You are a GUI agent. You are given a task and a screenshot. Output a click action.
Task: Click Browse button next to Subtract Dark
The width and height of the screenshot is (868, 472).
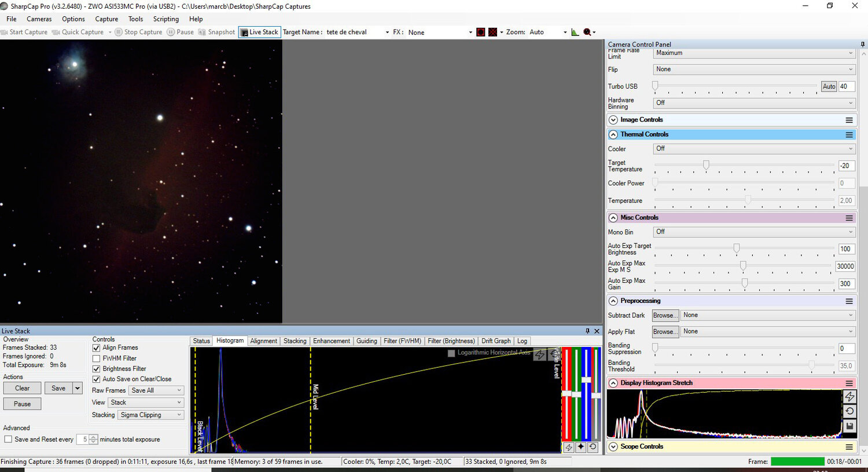tap(664, 316)
